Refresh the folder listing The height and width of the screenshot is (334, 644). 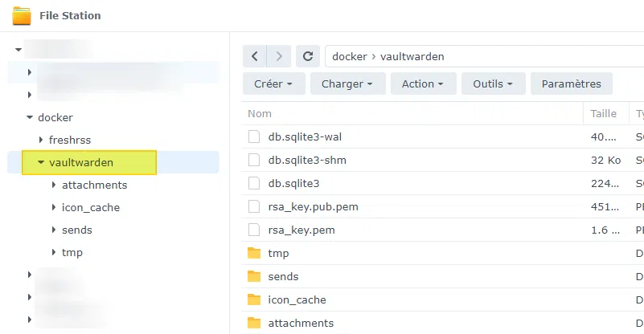(x=308, y=56)
